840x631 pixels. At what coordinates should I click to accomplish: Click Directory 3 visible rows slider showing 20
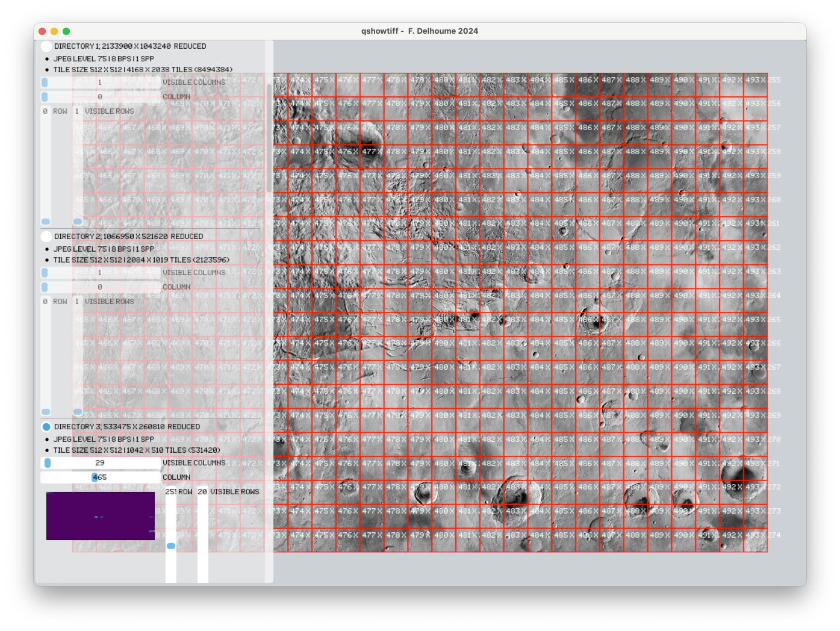(x=203, y=534)
